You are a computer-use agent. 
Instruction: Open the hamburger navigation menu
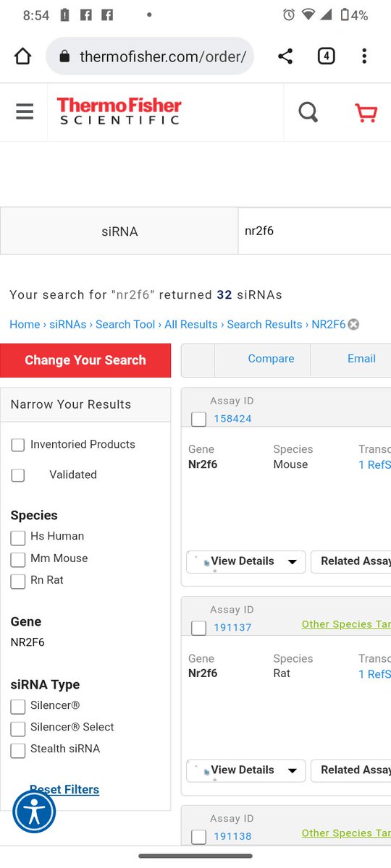(x=25, y=112)
